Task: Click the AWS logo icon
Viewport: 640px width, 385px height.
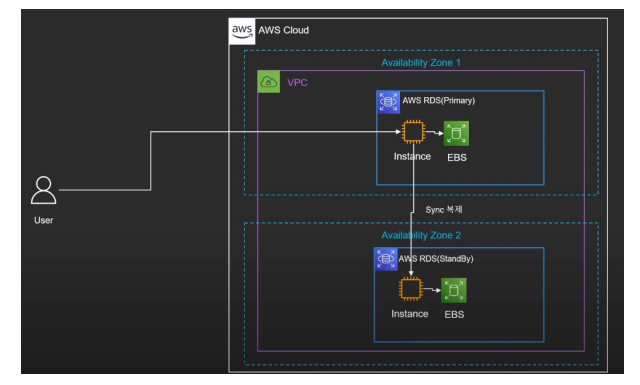Action: (x=242, y=31)
